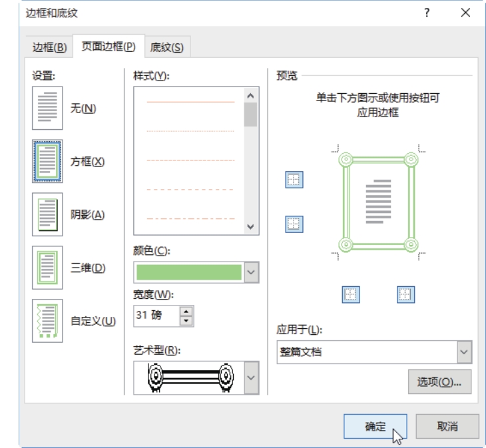Toggle the top border button in preview
Viewport: 486px width, 448px height.
point(294,180)
